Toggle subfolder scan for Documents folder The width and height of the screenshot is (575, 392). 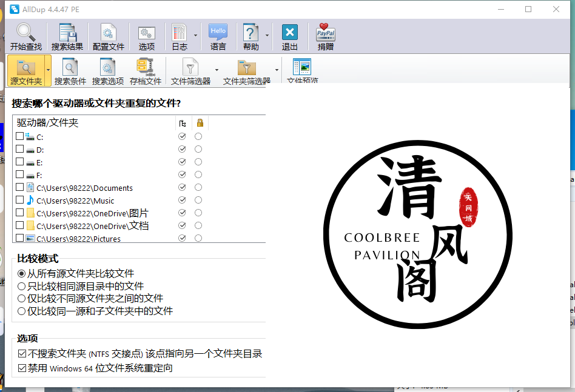(x=182, y=187)
